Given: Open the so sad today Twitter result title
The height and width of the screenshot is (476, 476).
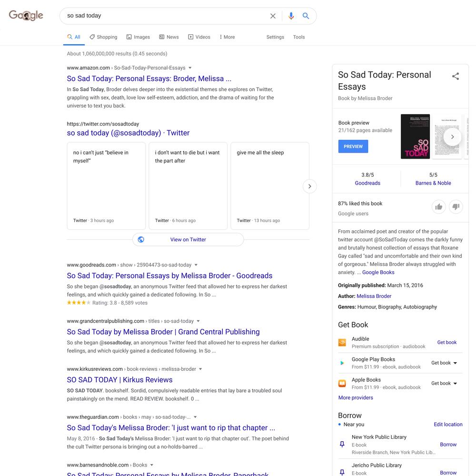Looking at the screenshot, I should 128,133.
